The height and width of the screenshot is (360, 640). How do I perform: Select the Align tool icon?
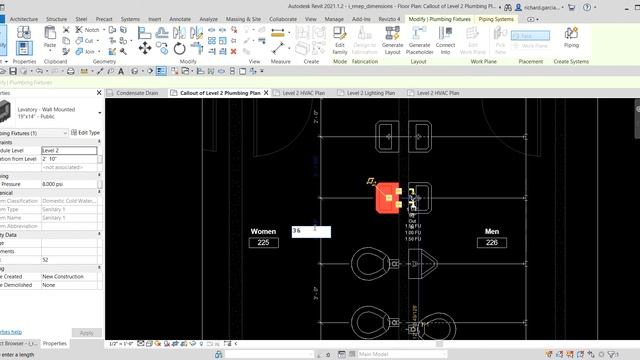click(144, 32)
